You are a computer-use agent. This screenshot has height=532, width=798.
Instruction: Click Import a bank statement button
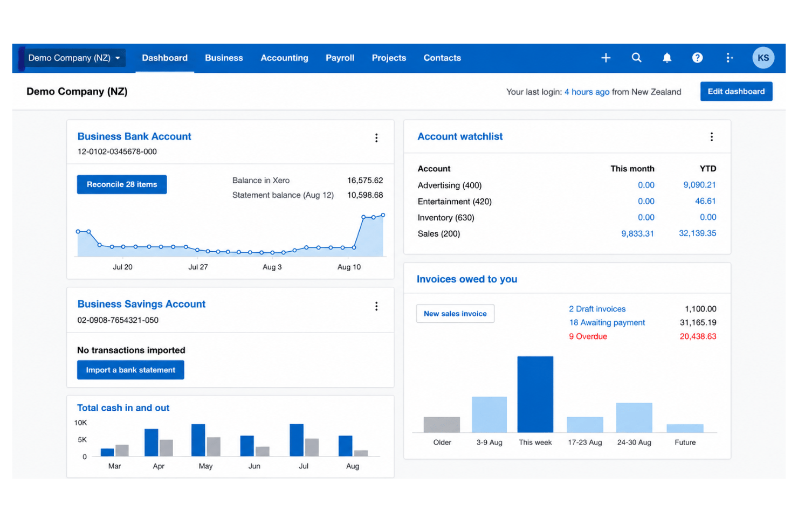[130, 370]
